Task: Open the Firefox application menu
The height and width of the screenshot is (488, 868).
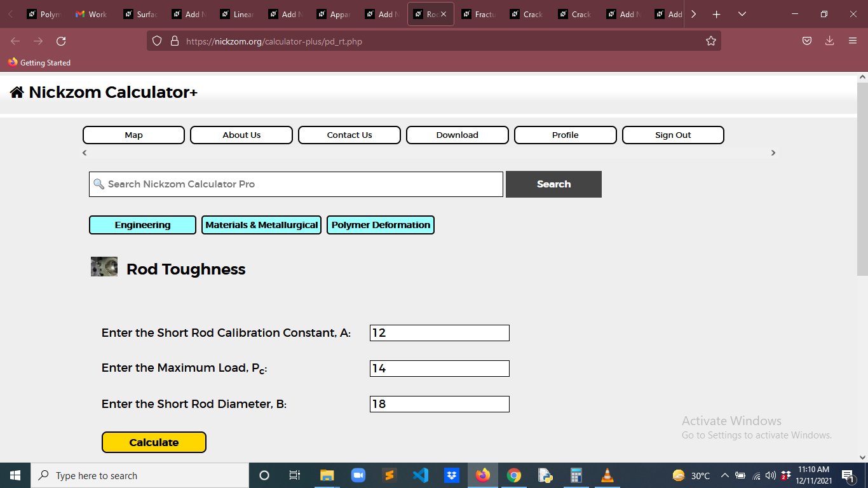Action: click(x=853, y=41)
